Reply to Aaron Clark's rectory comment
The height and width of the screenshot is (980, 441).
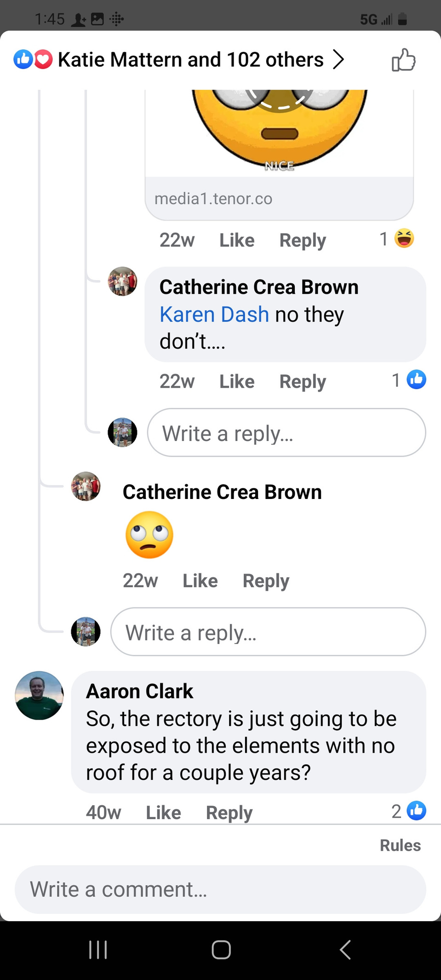click(229, 813)
